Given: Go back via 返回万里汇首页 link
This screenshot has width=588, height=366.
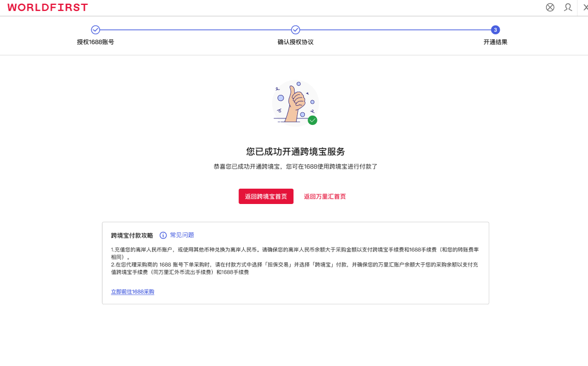Looking at the screenshot, I should click(325, 196).
